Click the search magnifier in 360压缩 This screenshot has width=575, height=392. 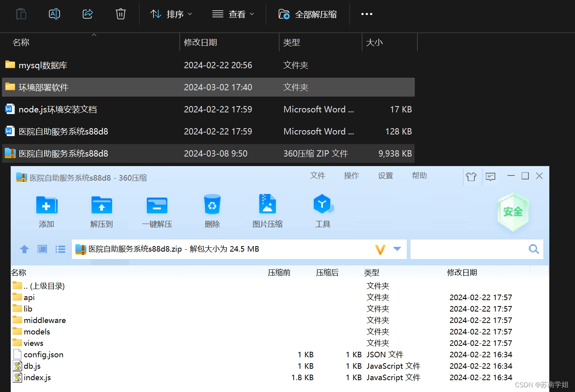[534, 249]
